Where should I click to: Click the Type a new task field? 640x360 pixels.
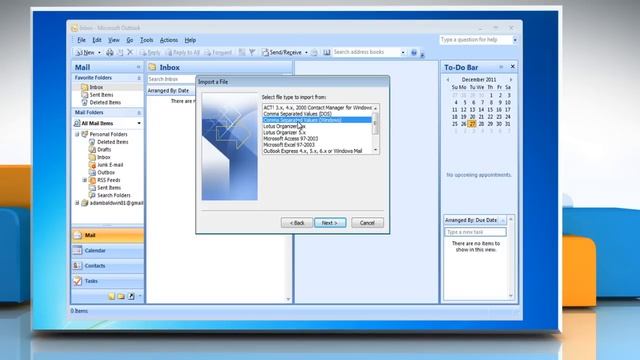pos(476,232)
